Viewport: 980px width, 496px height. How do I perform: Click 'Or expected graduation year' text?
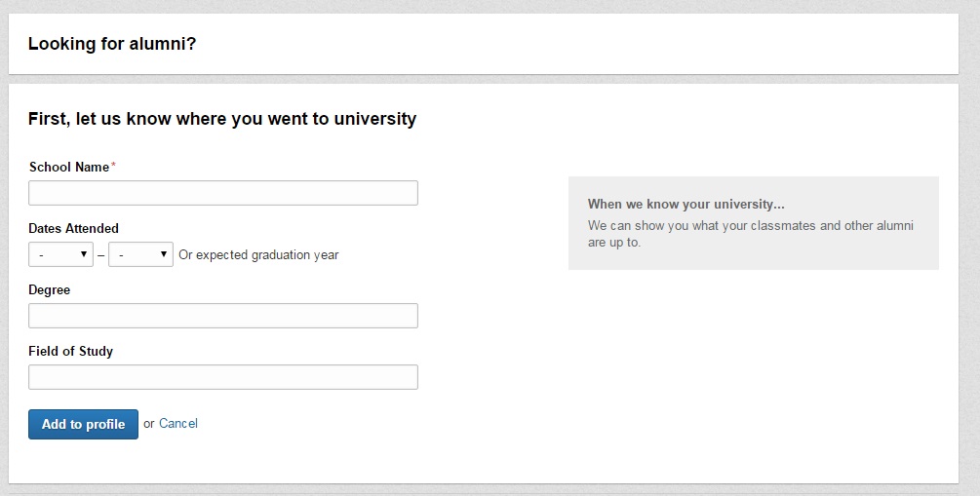[258, 255]
